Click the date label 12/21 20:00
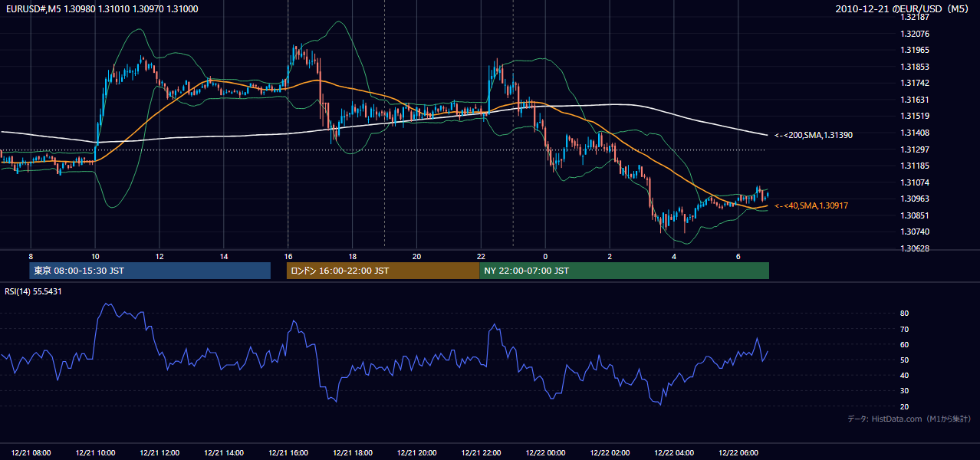 click(x=418, y=452)
